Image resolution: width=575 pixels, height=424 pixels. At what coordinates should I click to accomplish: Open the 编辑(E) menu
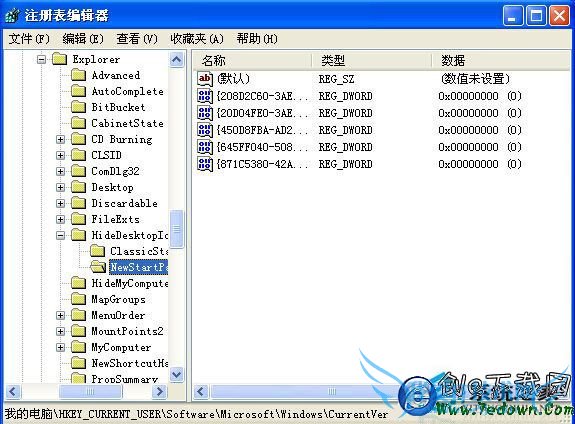click(83, 39)
